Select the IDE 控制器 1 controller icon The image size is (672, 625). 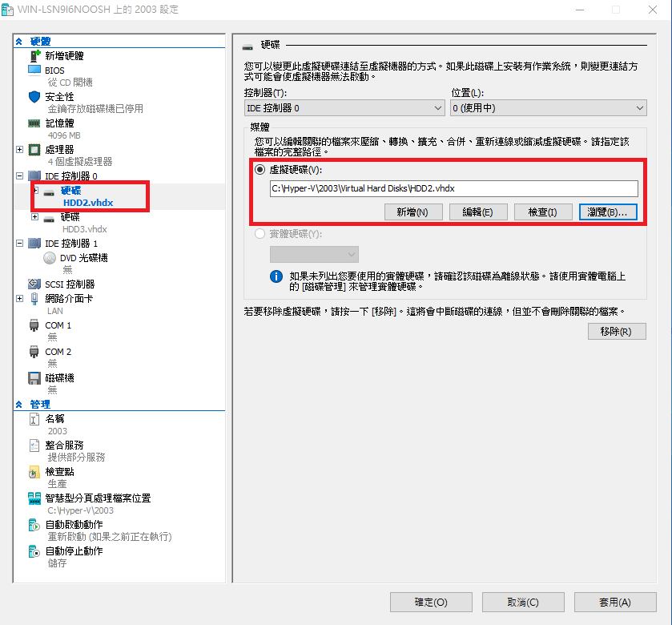coord(34,243)
